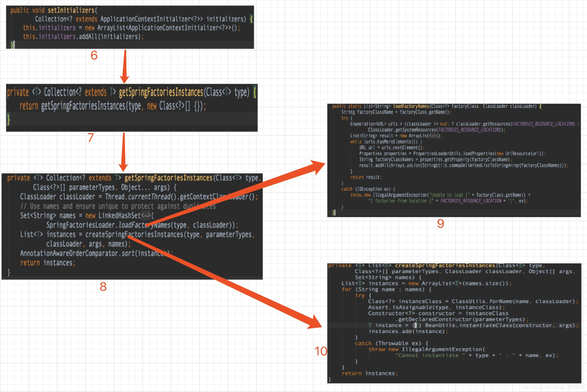
Task: Click 'throw new IllegalArgumentException(' above 'Cannot instantiate'
Action: [427, 349]
